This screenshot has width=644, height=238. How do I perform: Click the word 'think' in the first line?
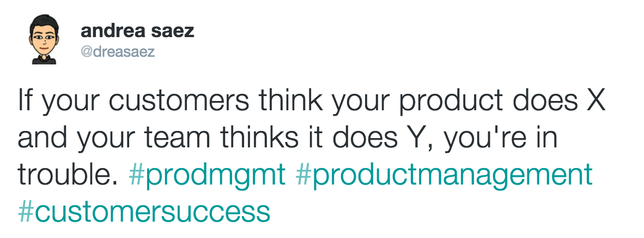pyautogui.click(x=290, y=102)
